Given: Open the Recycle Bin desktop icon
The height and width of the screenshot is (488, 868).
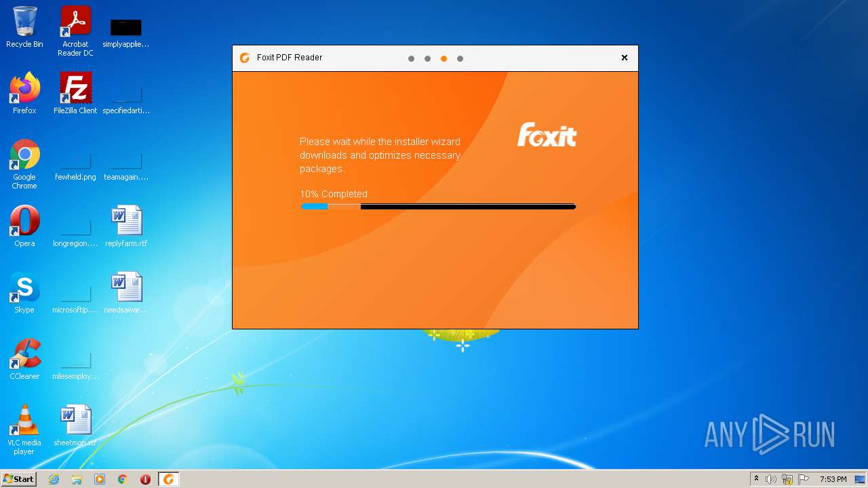Looking at the screenshot, I should click(24, 27).
